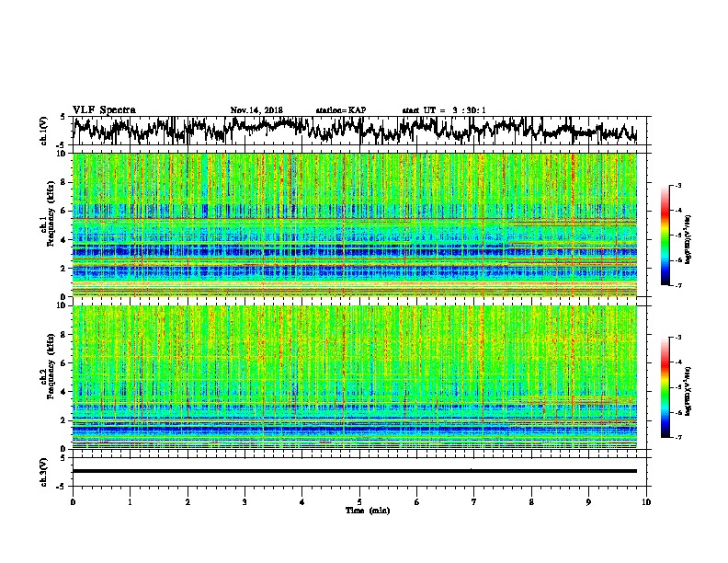Select the date text "Nov.14, 2018"
This screenshot has height=563, width=728.
(x=256, y=110)
